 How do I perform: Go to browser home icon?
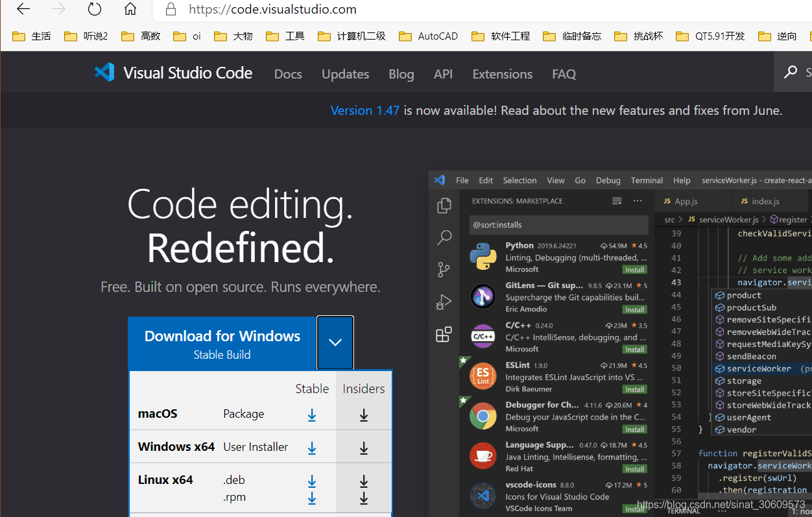coord(130,9)
